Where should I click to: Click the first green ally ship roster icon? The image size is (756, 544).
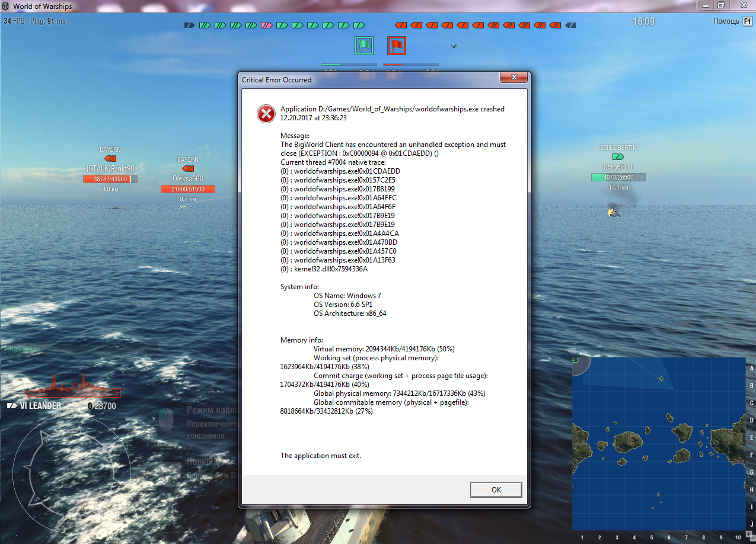205,25
